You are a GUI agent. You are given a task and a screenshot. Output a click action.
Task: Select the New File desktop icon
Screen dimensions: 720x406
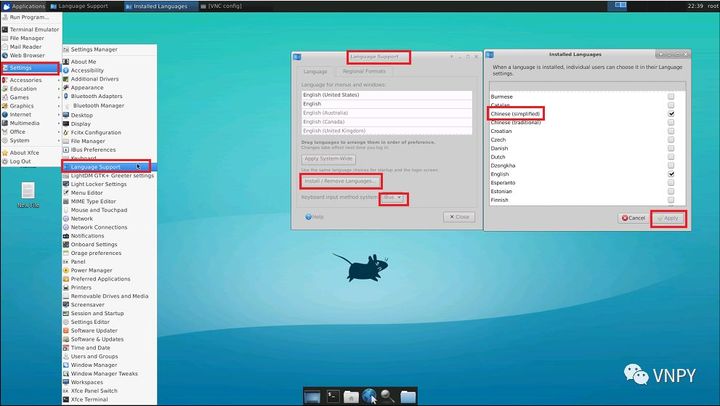click(x=28, y=195)
